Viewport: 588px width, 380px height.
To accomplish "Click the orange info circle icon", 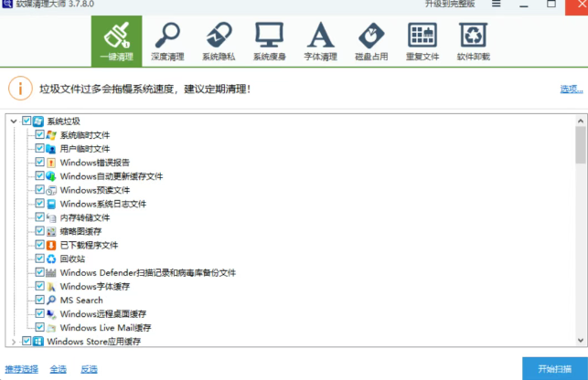I will [20, 89].
